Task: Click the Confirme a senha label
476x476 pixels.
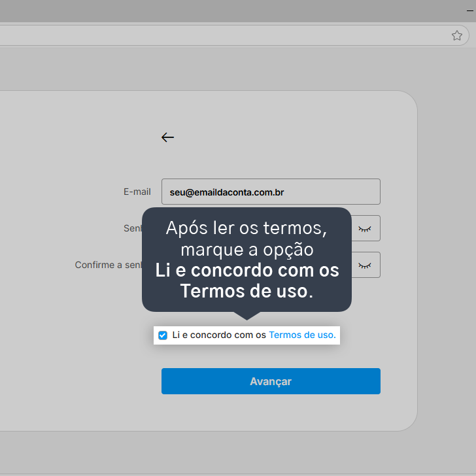Action: (109, 265)
